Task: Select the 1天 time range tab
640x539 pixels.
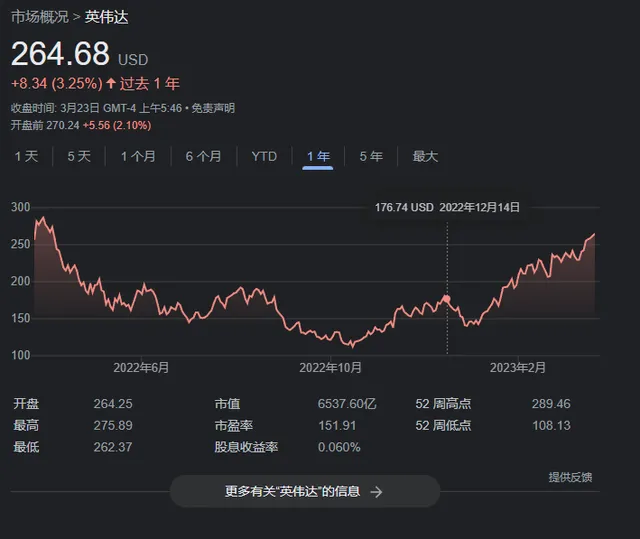Action: [26, 156]
